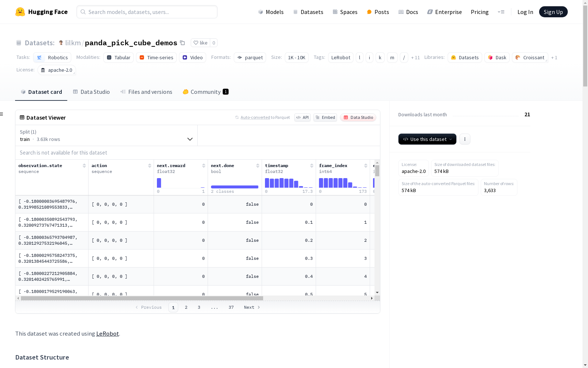Click the table vertical scrollbar thumb
The height and width of the screenshot is (368, 588).
click(377, 171)
